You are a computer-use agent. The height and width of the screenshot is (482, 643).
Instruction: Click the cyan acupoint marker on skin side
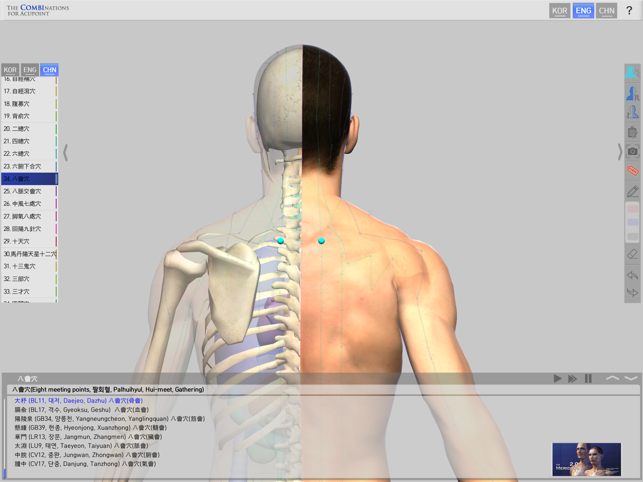[322, 241]
